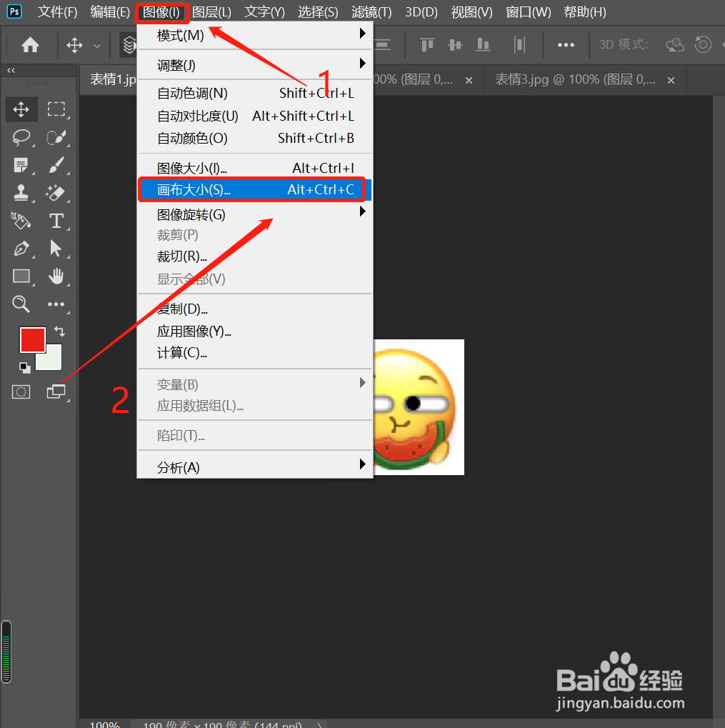Screen dimensions: 725x728
Task: Select the Lasso tool
Action: (21, 137)
